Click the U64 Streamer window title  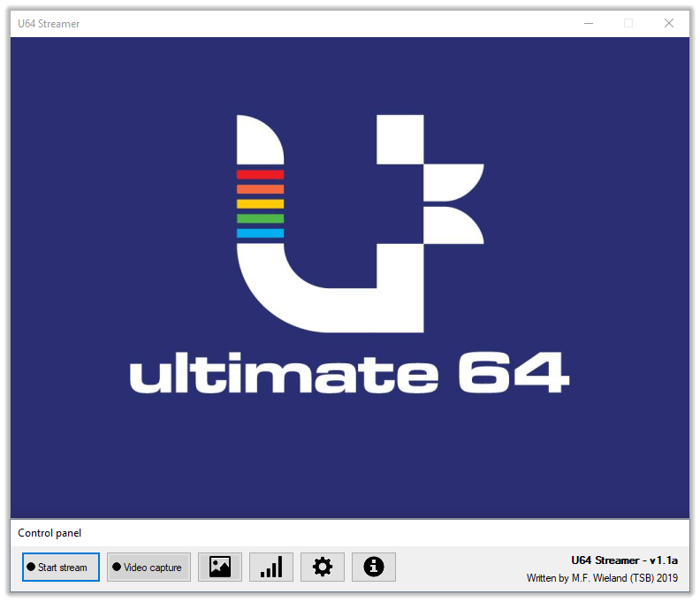pyautogui.click(x=49, y=24)
